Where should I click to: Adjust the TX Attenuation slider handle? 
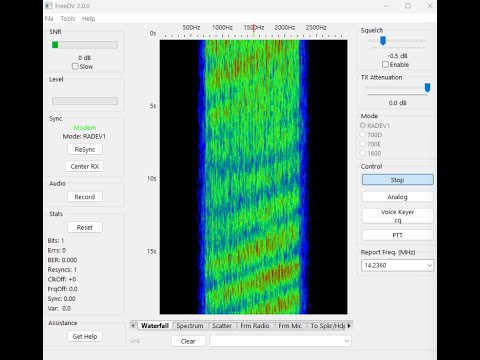427,88
